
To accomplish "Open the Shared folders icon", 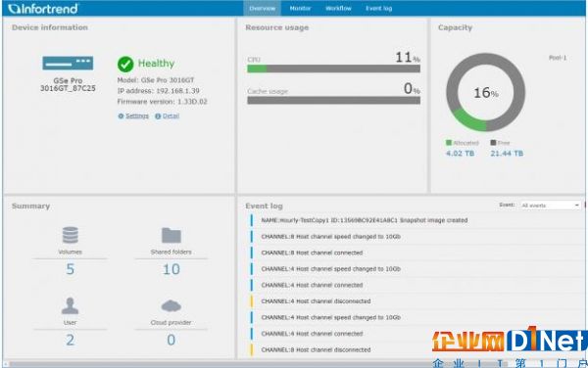I will (171, 236).
